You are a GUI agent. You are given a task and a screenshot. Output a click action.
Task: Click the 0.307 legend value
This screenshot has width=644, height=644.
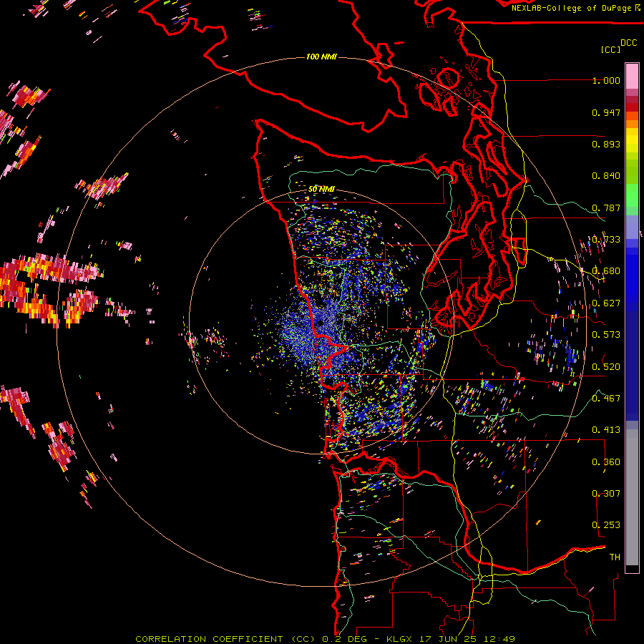(x=606, y=494)
